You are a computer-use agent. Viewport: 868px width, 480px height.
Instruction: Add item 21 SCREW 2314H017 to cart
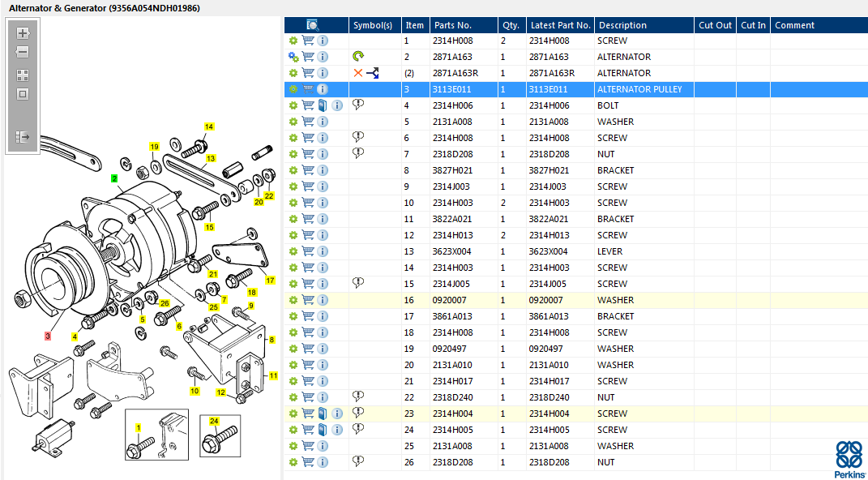pyautogui.click(x=308, y=381)
